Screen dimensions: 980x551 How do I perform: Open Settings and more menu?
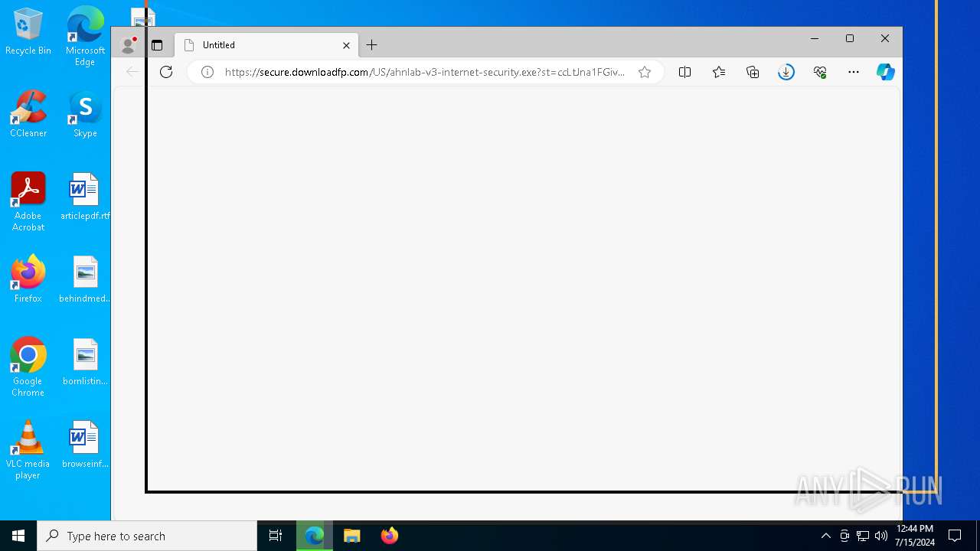854,72
